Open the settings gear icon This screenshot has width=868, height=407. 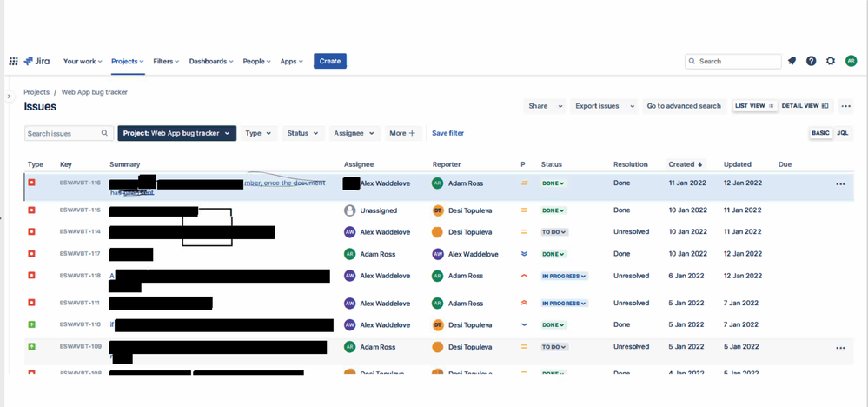coord(831,61)
